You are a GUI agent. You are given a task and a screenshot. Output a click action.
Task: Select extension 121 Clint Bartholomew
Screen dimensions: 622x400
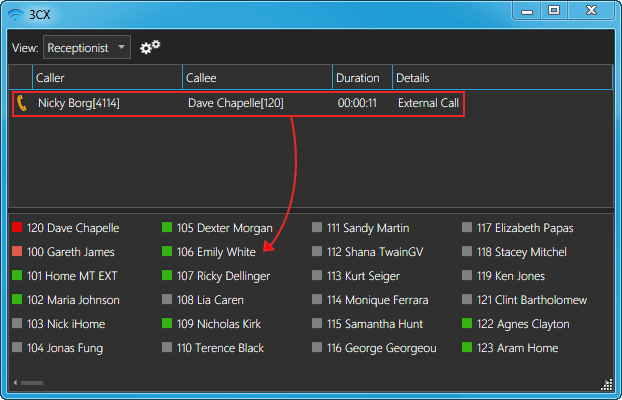525,300
